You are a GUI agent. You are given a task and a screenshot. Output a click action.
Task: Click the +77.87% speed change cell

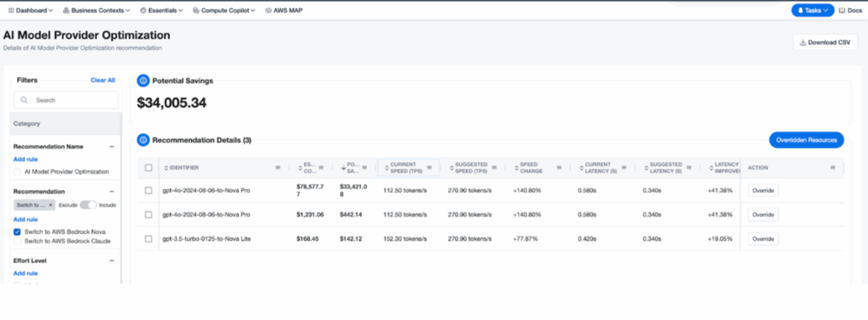click(x=525, y=238)
